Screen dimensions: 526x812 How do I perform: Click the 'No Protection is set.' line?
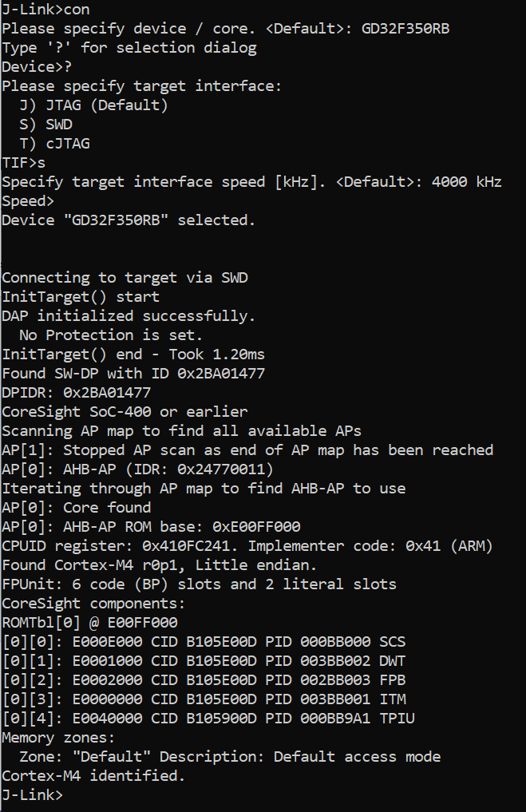coord(111,335)
